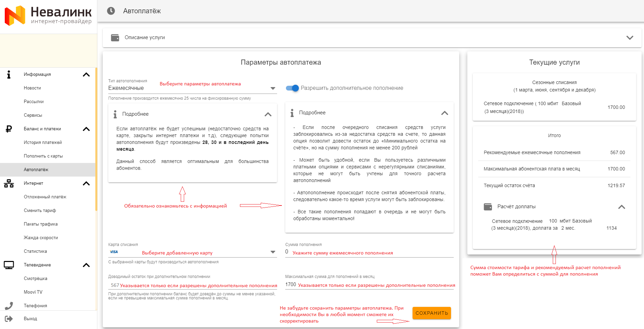The image size is (644, 329).
Task: Click the ruble icon for Баланс и платежи
Action: tap(9, 129)
